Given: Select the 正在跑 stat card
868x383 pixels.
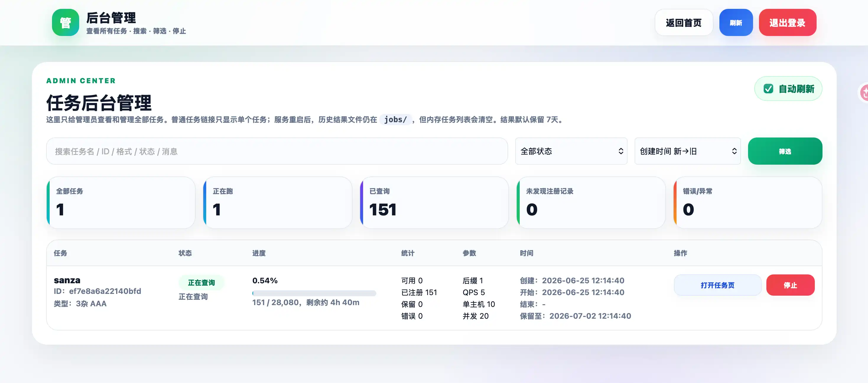Looking at the screenshot, I should coord(278,203).
